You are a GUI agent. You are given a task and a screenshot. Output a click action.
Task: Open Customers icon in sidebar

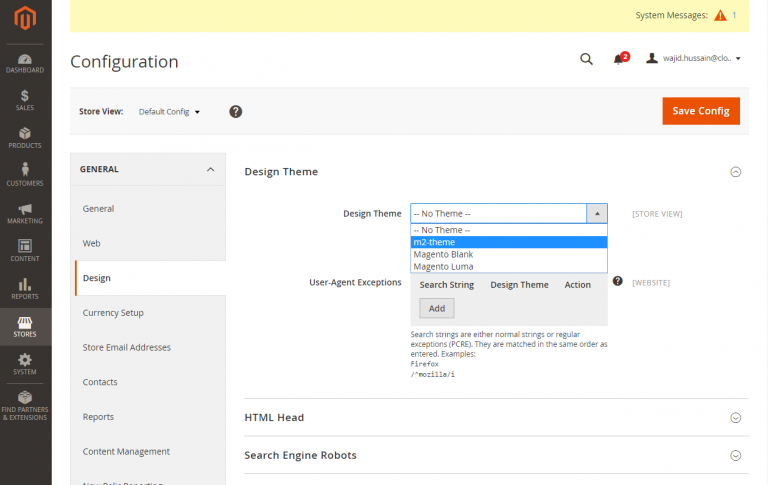pos(24,174)
